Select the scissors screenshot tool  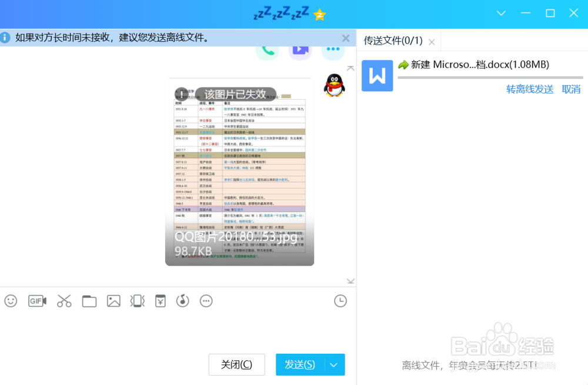(x=64, y=301)
